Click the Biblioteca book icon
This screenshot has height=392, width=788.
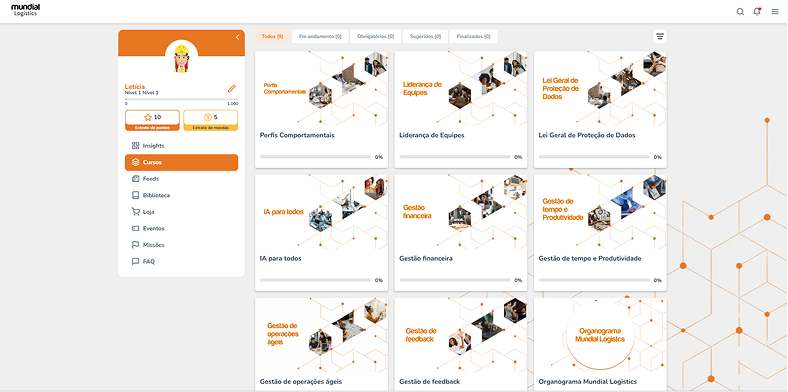[x=135, y=195]
